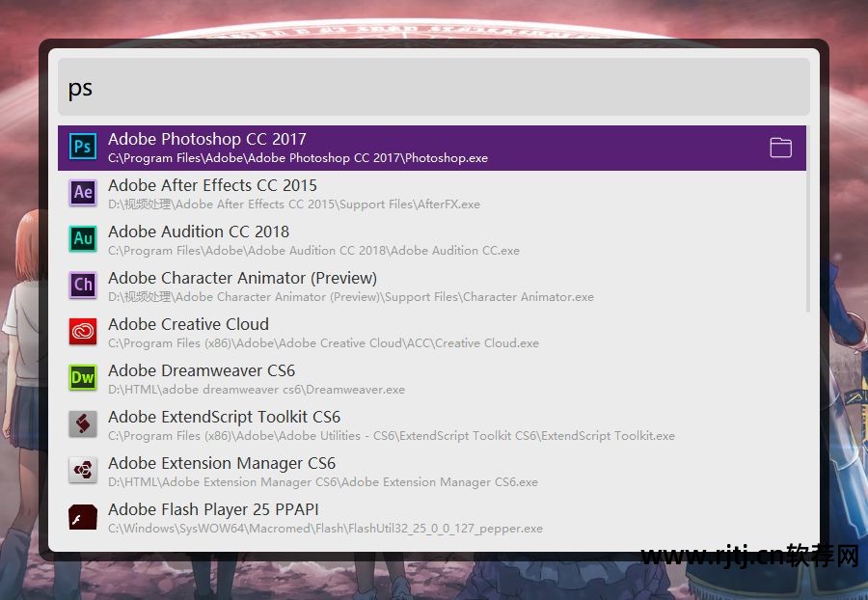Click the ExtendScript Toolkit icon
Image resolution: width=868 pixels, height=600 pixels.
coord(84,424)
